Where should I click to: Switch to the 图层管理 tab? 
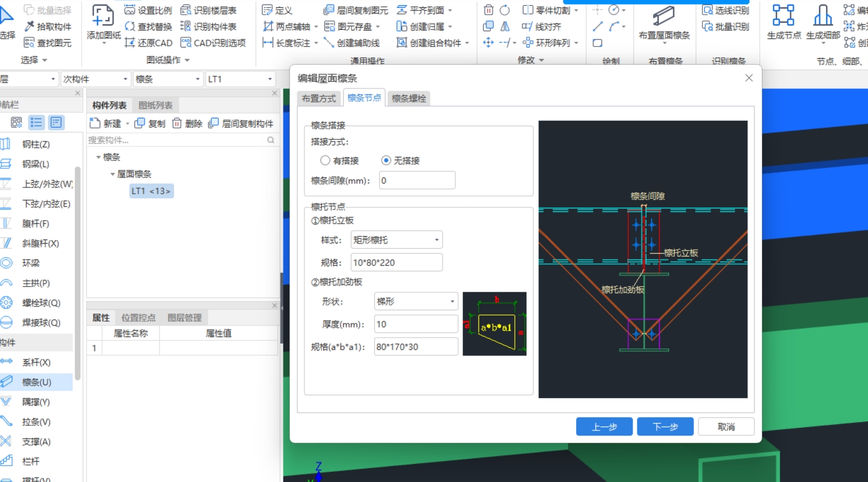pos(184,318)
